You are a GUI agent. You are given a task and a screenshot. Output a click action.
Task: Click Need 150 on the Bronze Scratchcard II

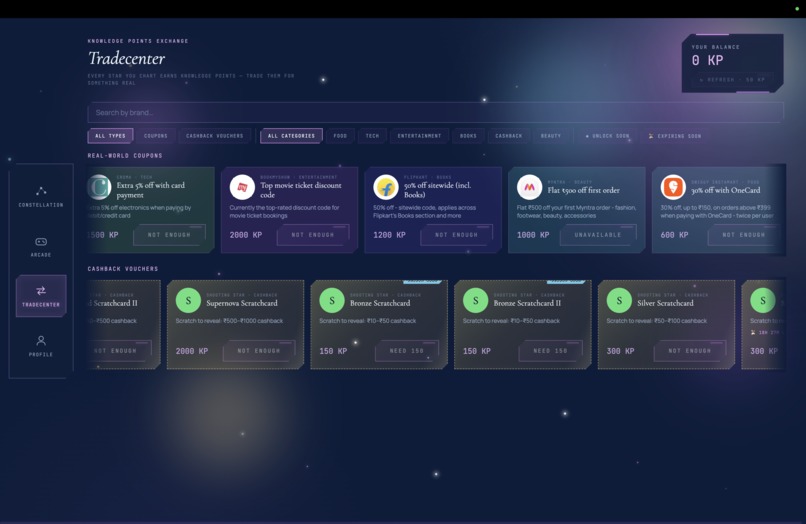(x=550, y=351)
